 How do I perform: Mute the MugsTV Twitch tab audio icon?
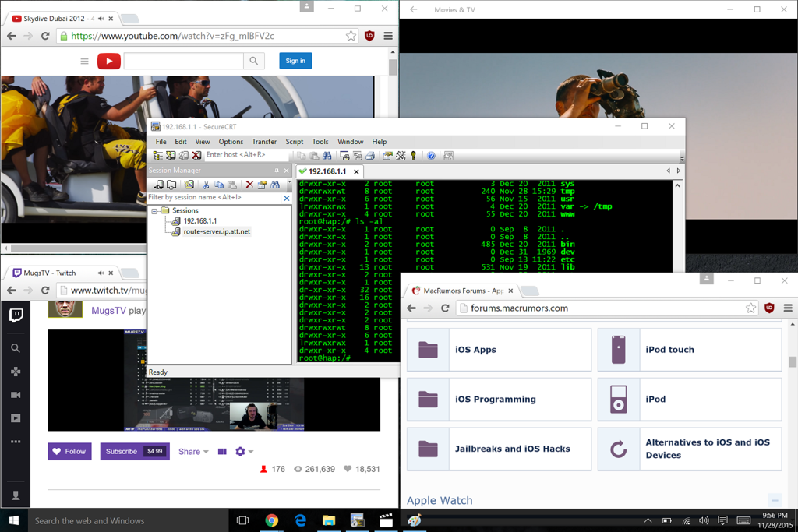101,273
